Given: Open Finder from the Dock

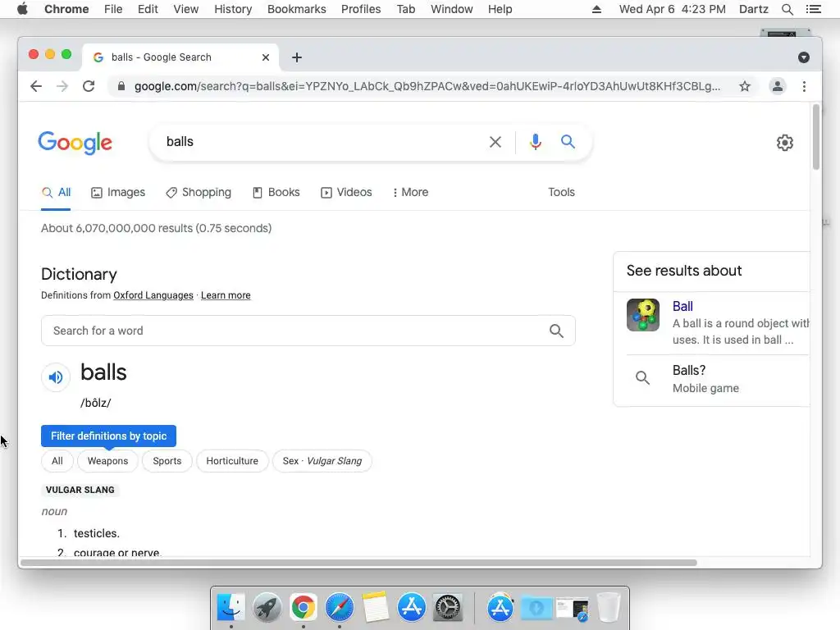Looking at the screenshot, I should [231, 607].
